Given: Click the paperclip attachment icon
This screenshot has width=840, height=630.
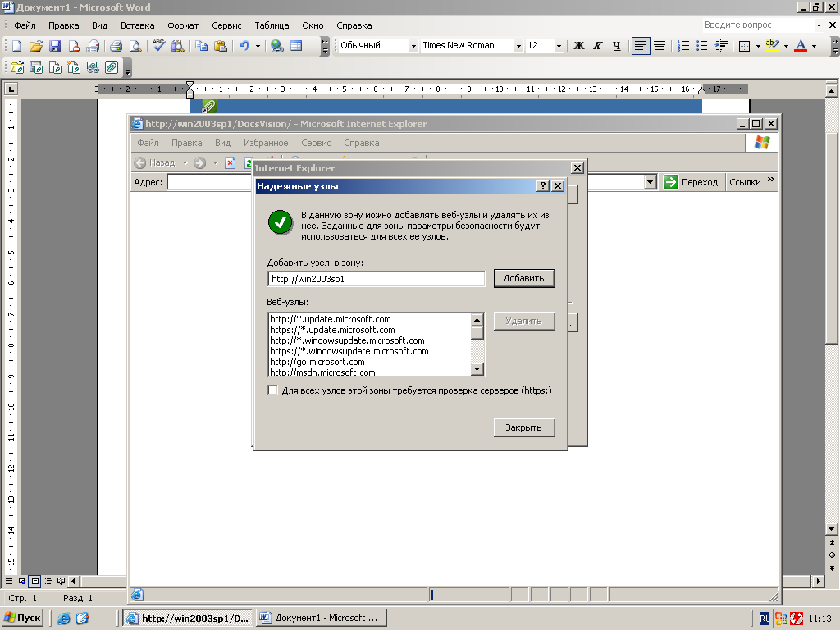Looking at the screenshot, I should click(112, 67).
